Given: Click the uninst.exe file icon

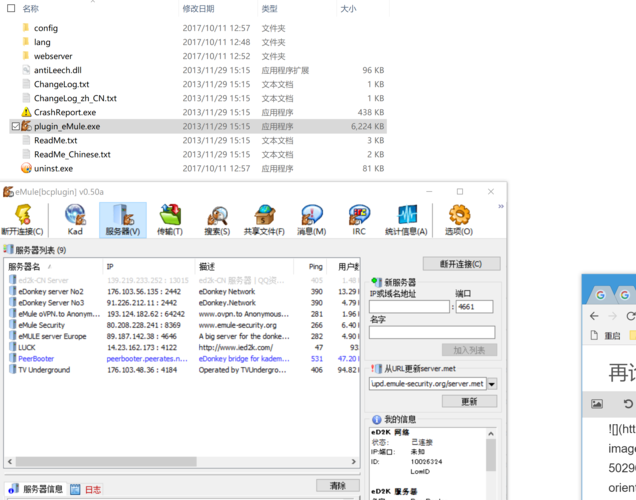Looking at the screenshot, I should coord(26,168).
